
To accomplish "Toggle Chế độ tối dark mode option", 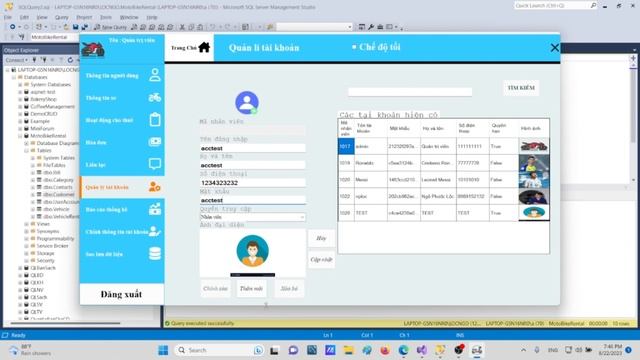I will [376, 47].
